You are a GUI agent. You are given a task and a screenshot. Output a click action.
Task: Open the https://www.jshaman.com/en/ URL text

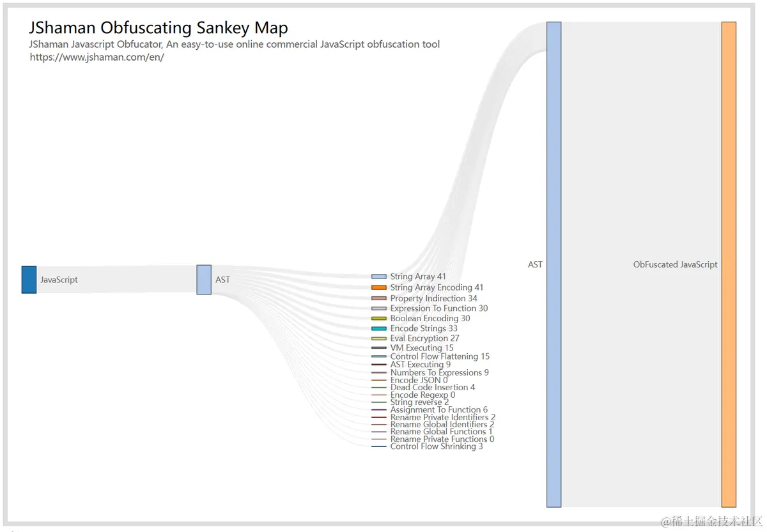tap(97, 57)
